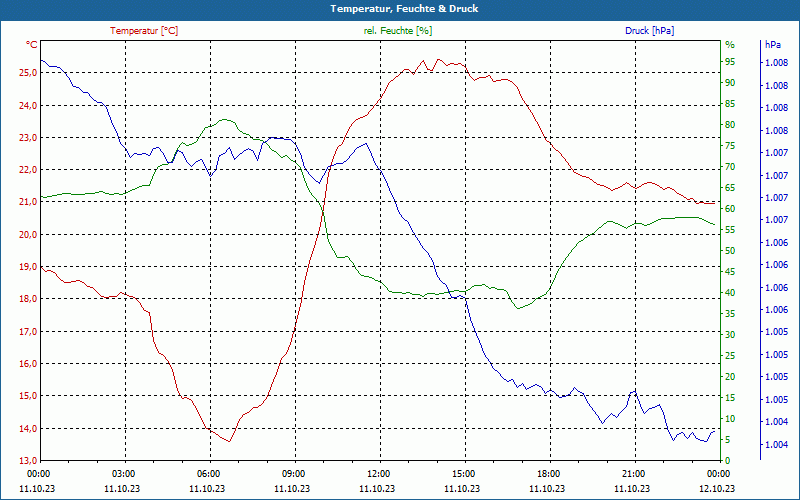Click the '23,0' temperature axis value
The width and height of the screenshot is (800, 500).
click(28, 138)
